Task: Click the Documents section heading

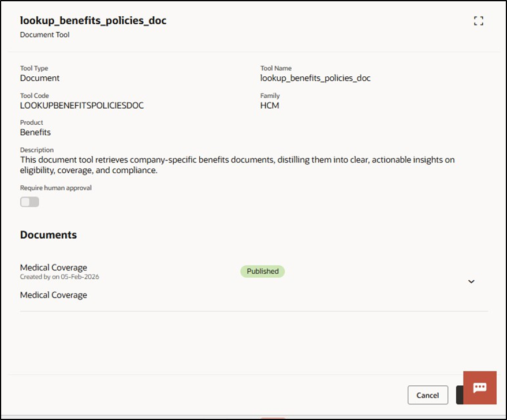Action: [x=49, y=235]
